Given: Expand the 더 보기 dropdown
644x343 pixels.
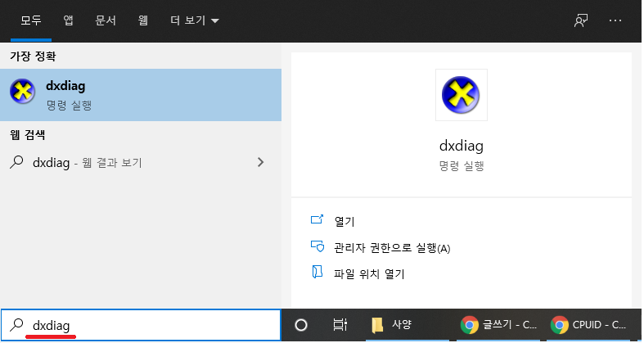Looking at the screenshot, I should (x=195, y=20).
